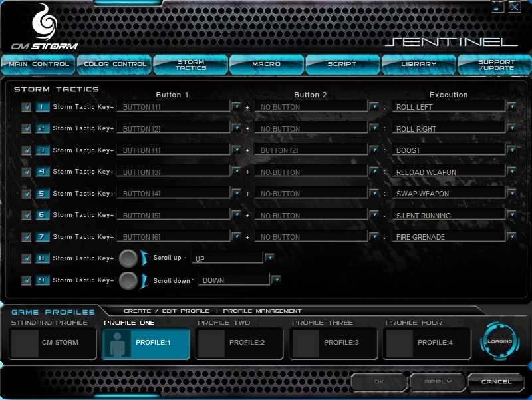The image size is (532, 400).
Task: Expand the FIRE GRENADE execution dropdown
Action: pyautogui.click(x=511, y=236)
